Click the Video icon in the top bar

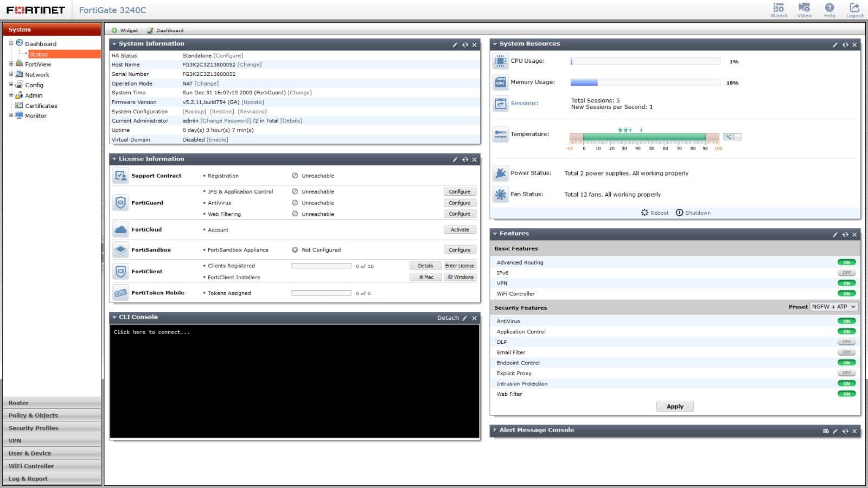tap(804, 8)
